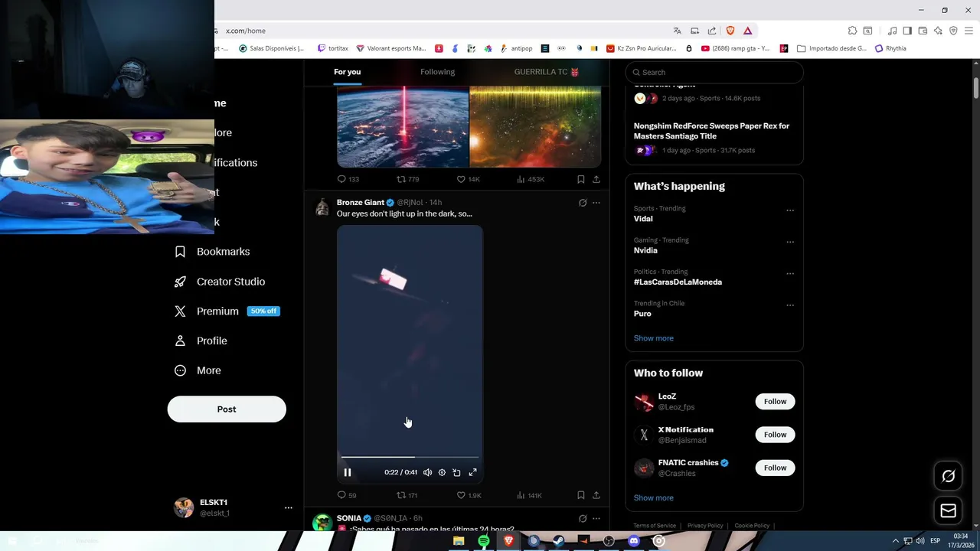The image size is (980, 551).
Task: Open Grok icon on Bronze Giant post
Action: point(583,203)
